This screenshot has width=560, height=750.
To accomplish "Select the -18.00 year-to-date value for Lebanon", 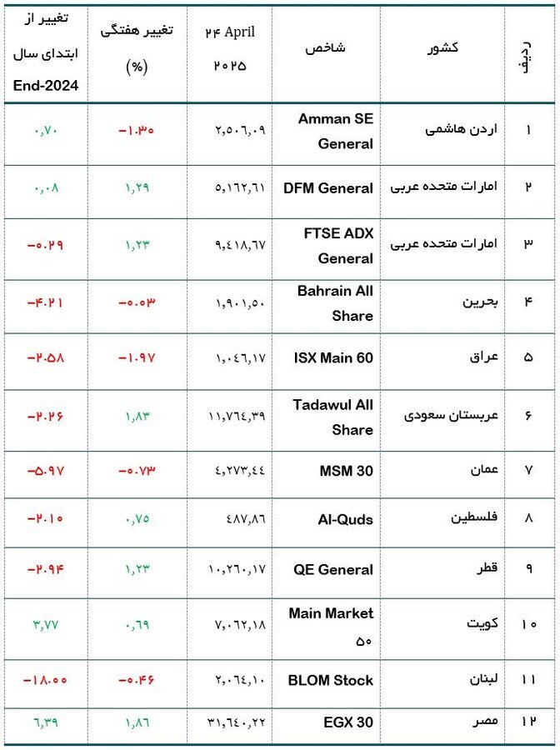I will click(x=46, y=680).
